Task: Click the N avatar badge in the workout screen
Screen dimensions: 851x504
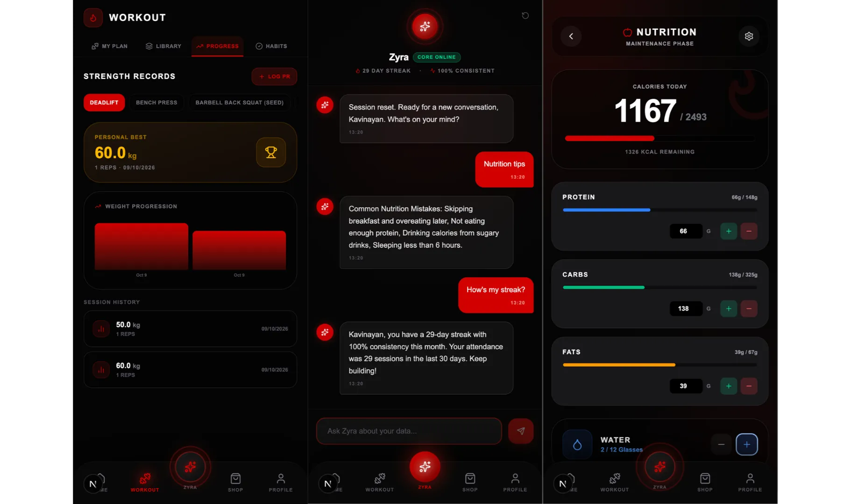Action: (93, 484)
